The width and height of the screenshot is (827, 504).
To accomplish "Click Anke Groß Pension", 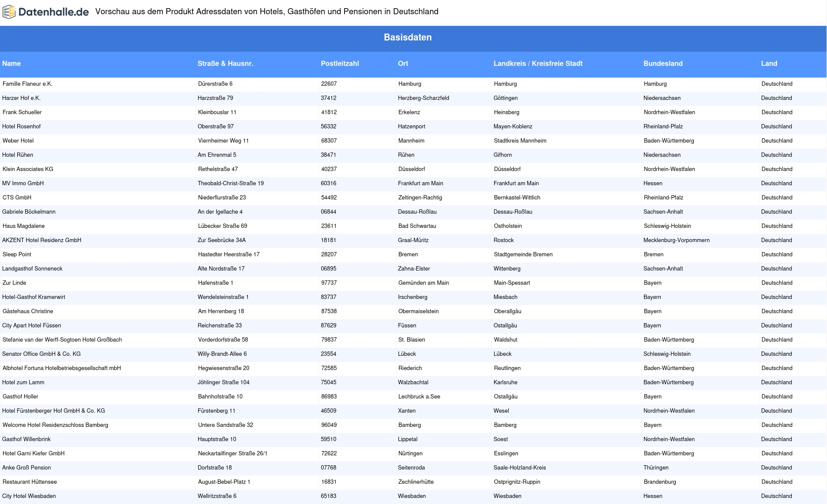I will click(x=26, y=468).
